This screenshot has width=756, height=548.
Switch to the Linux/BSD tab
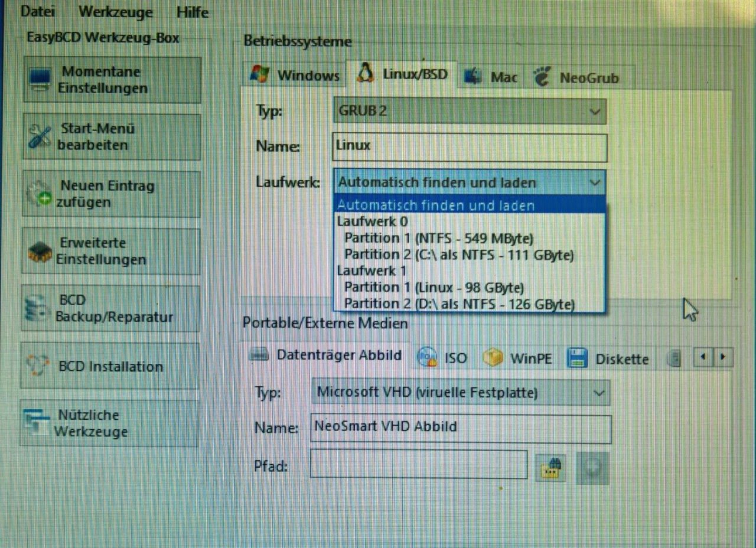tap(402, 74)
